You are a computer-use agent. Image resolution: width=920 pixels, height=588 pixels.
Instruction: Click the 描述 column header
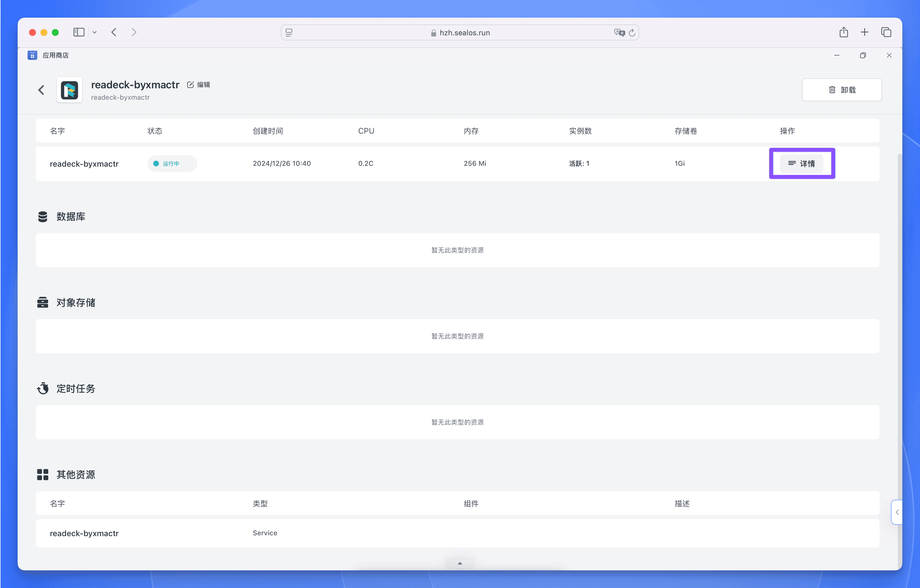682,504
